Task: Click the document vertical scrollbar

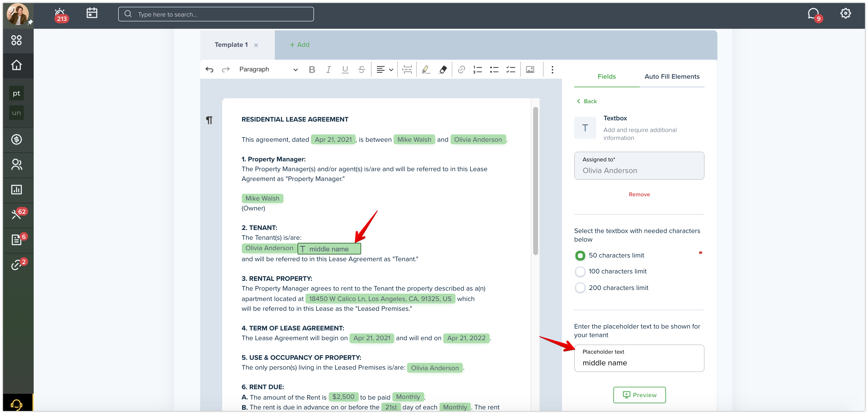Action: pos(535,181)
